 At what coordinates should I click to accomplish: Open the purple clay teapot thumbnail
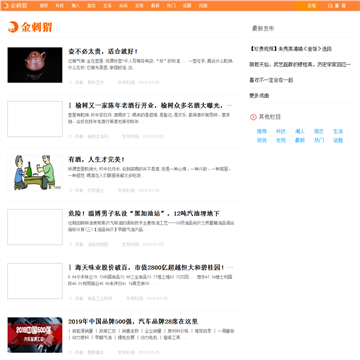tap(35, 65)
